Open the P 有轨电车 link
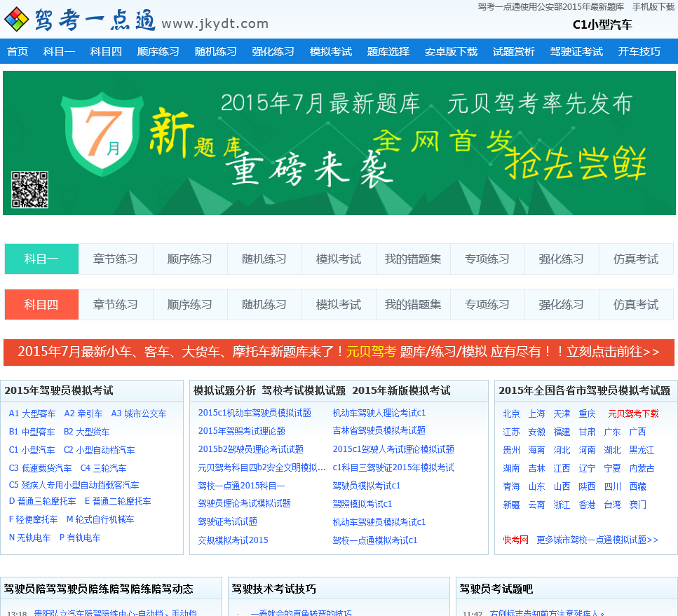Viewport: 678px width, 616px height. (80, 538)
